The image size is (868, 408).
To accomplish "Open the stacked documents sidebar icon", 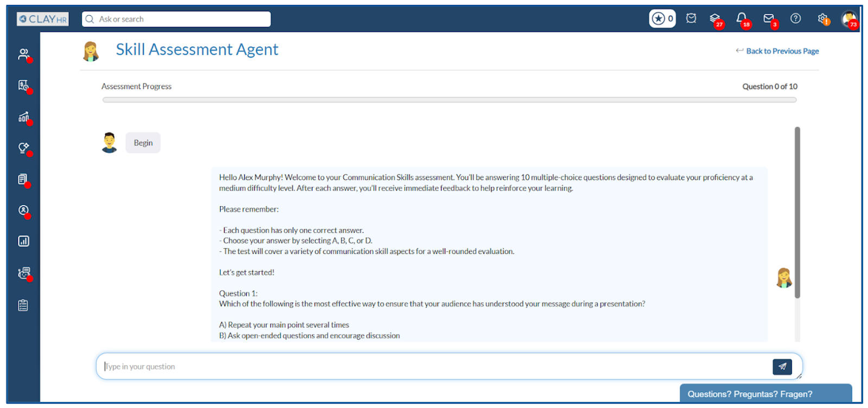I will pyautogui.click(x=23, y=180).
